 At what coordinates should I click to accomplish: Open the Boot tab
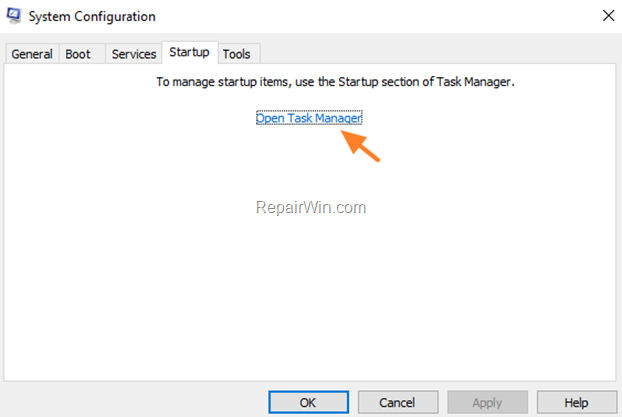coord(78,54)
